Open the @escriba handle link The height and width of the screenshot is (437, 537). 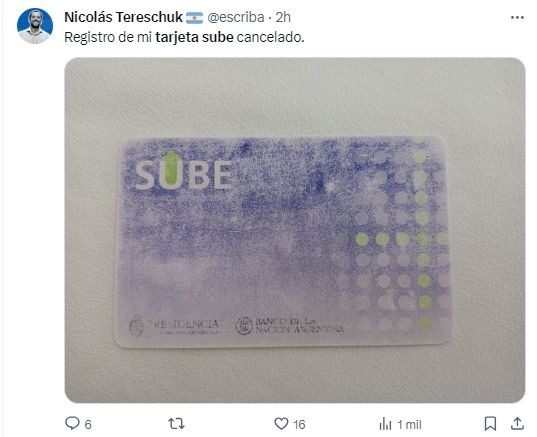tap(236, 17)
